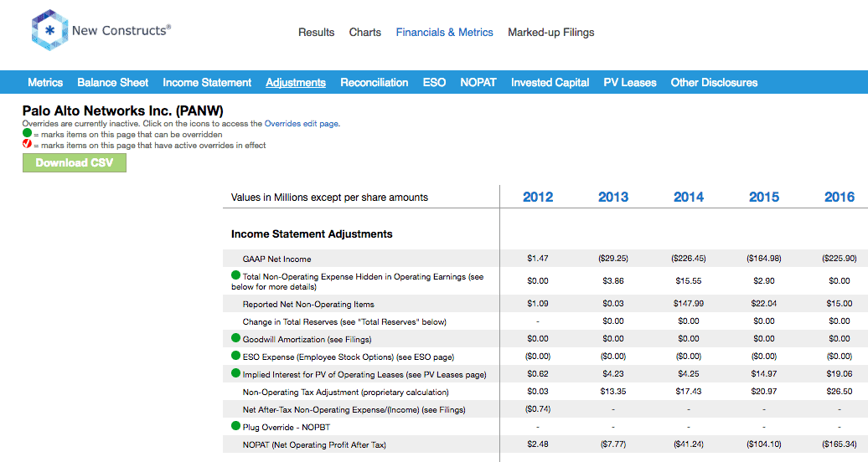Click GAAP Net Income value ($226.45)

coord(688,259)
